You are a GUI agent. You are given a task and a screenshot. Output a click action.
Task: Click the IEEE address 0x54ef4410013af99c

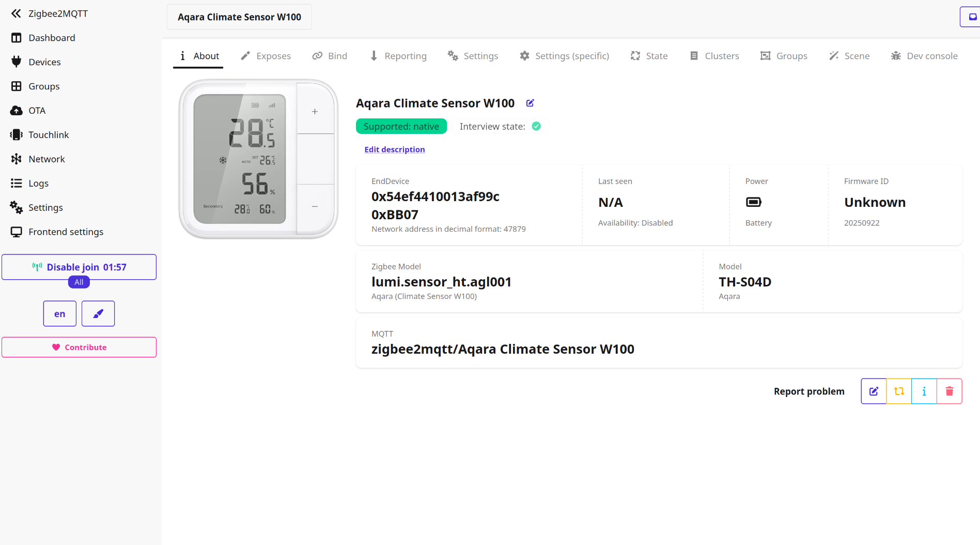(435, 196)
